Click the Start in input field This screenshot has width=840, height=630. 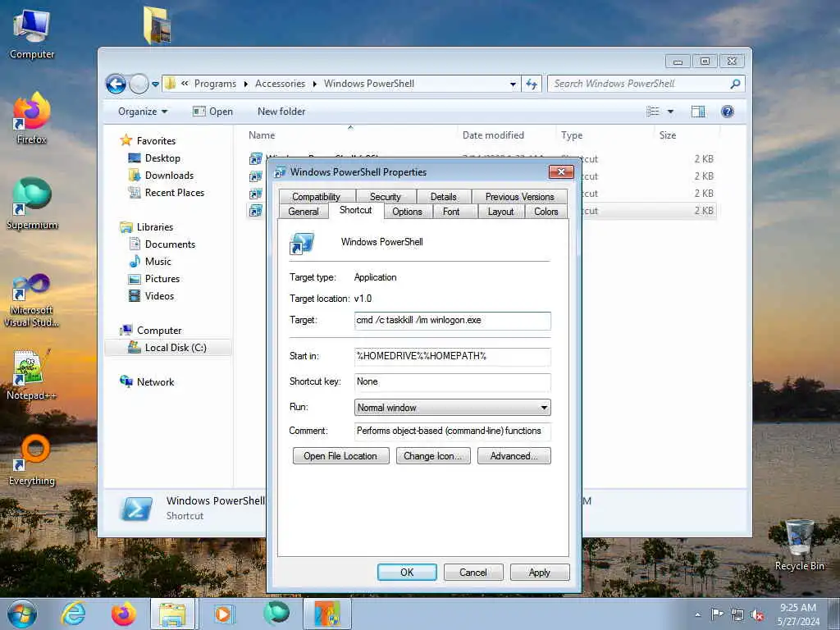pos(452,356)
